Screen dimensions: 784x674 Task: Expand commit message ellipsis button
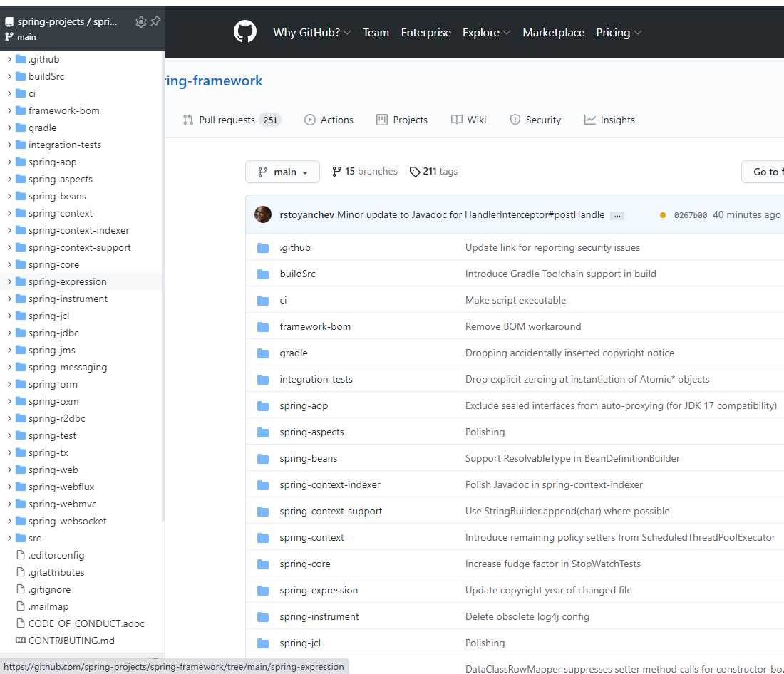click(x=617, y=215)
